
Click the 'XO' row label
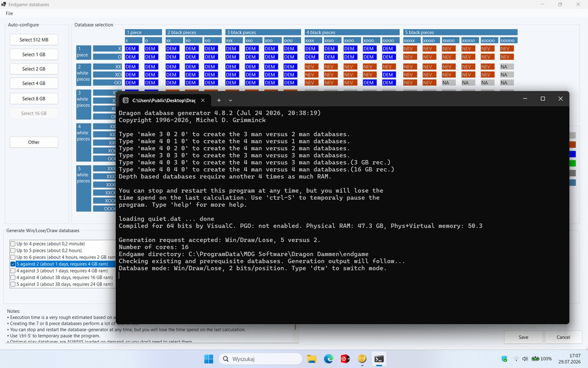pyautogui.click(x=107, y=75)
